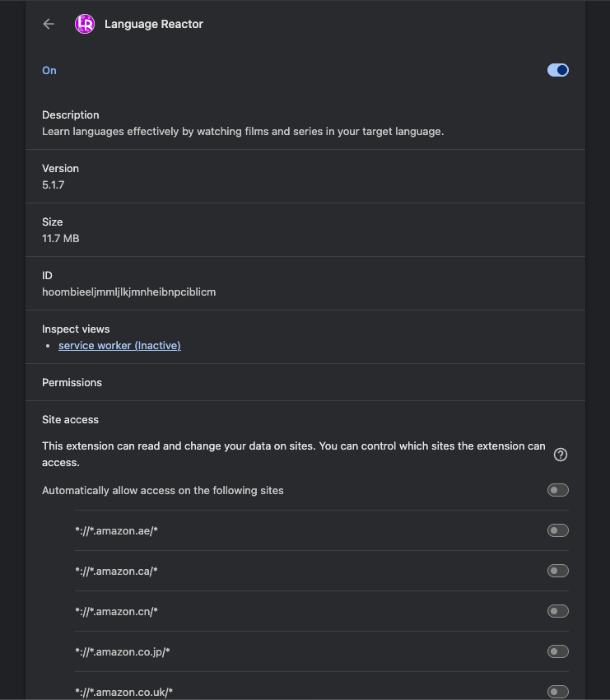Viewport: 610px width, 700px height.
Task: Enable access for amazon.cn site
Action: click(557, 611)
